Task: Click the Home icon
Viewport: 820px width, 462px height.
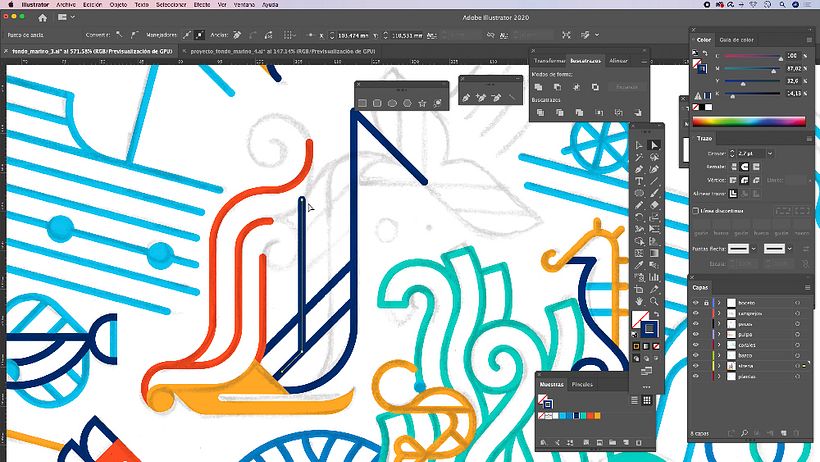Action: [42, 17]
